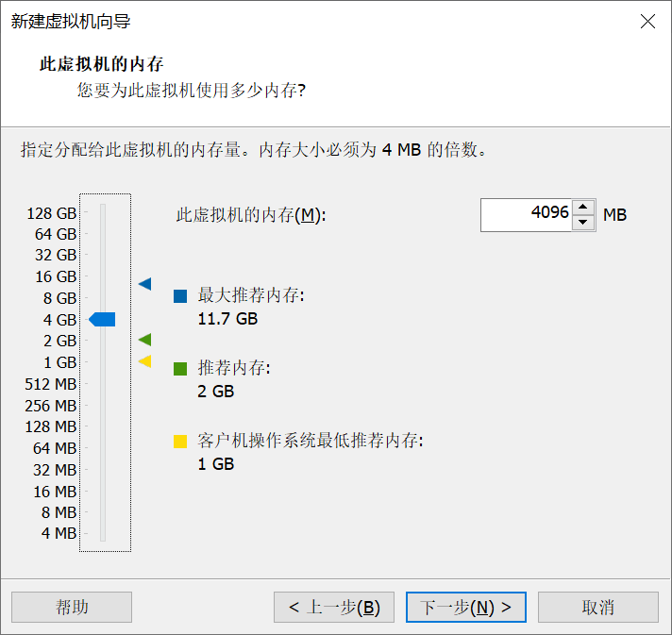Cancel the wizard with 取消 button
Screen dimensions: 672x635
coord(597,608)
